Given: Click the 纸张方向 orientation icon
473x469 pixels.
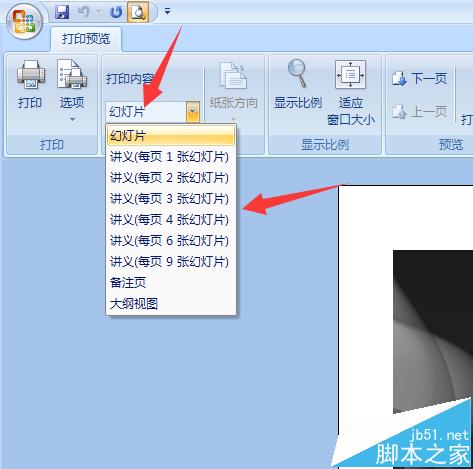Looking at the screenshot, I should [x=233, y=76].
